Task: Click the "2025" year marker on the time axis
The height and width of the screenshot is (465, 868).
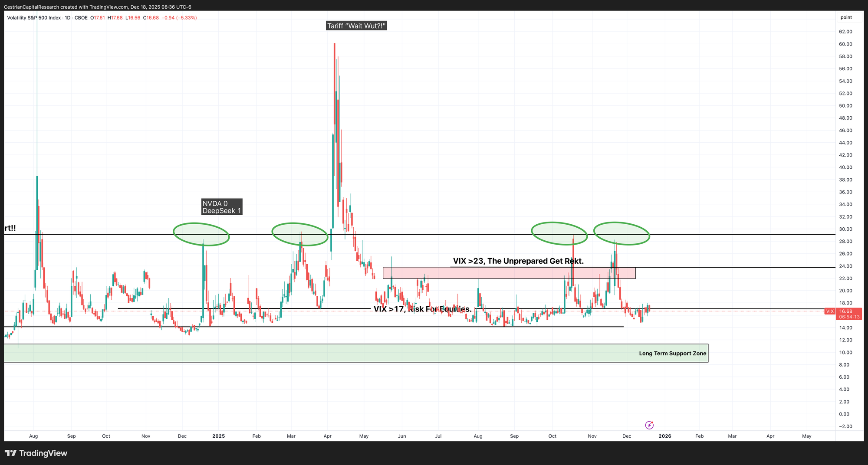Action: coord(218,436)
